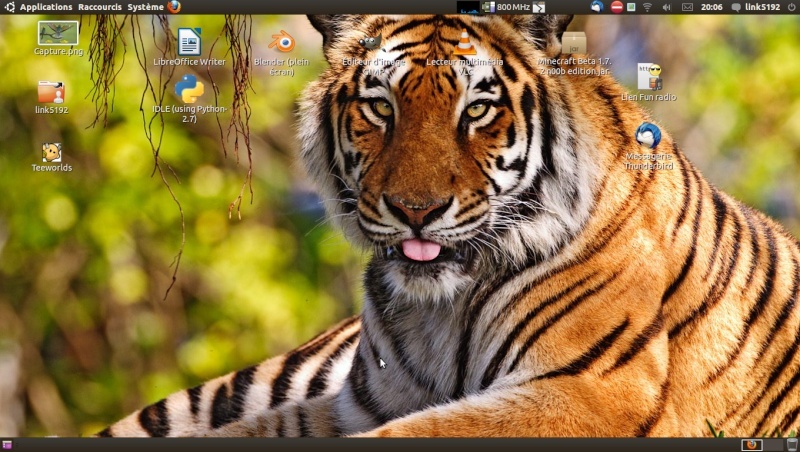This screenshot has height=452, width=800.
Task: Click Thunderbird tray icon in panel
Action: [597, 7]
